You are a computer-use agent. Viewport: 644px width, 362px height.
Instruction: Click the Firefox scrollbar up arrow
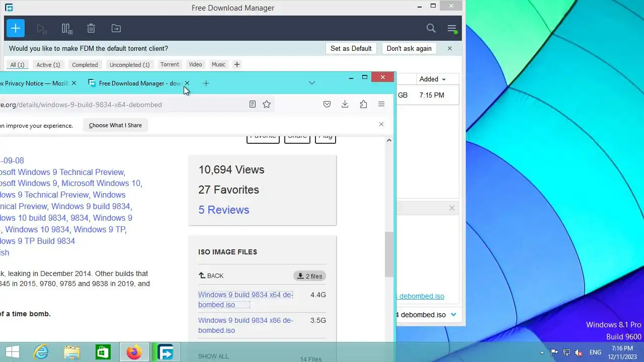click(389, 140)
